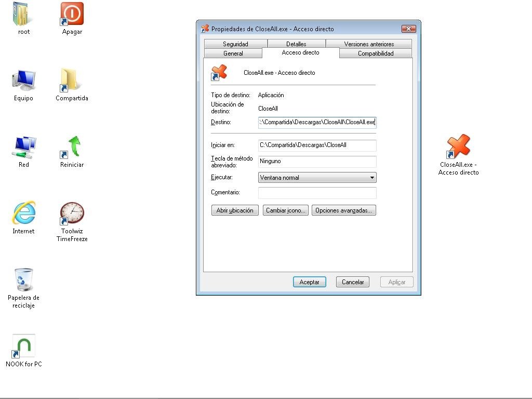The image size is (532, 399).
Task: Click into the empty Comentario field
Action: click(x=317, y=193)
